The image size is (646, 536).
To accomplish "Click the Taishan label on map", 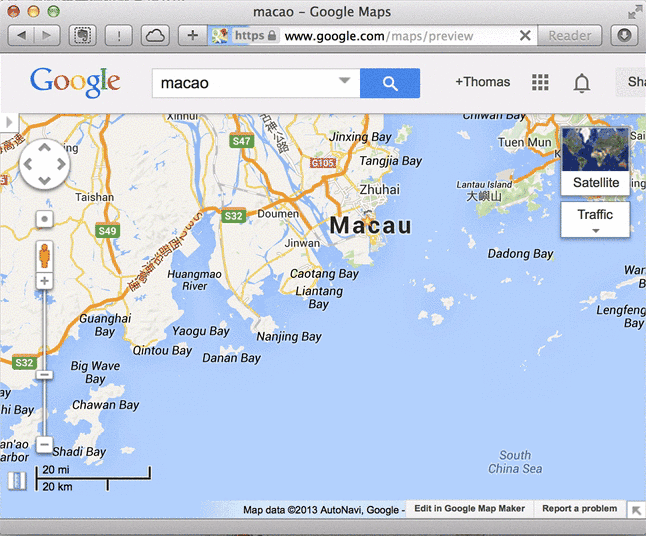I will [94, 197].
